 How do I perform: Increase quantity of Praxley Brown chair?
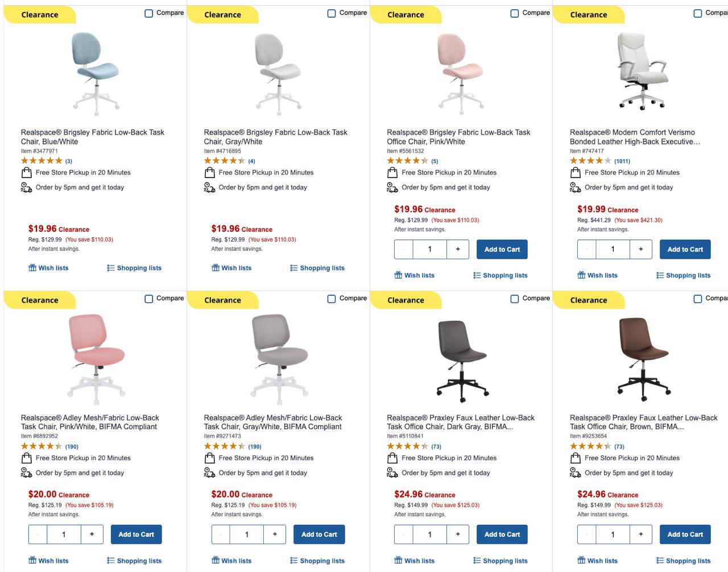click(641, 534)
